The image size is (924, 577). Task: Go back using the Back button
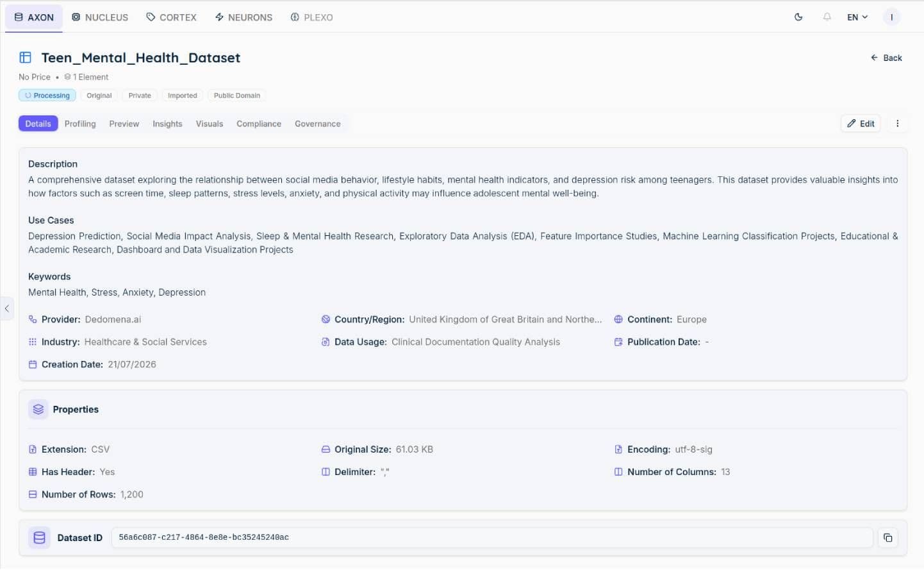coord(886,58)
